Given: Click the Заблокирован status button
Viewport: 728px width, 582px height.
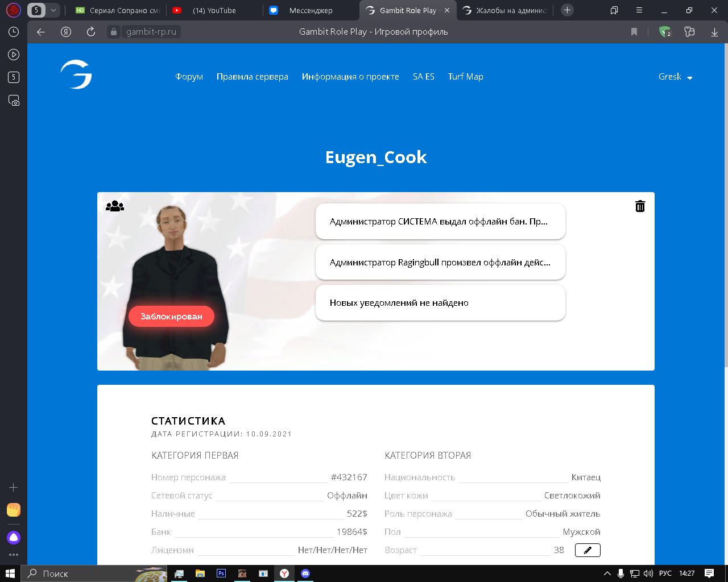Looking at the screenshot, I should pos(171,317).
